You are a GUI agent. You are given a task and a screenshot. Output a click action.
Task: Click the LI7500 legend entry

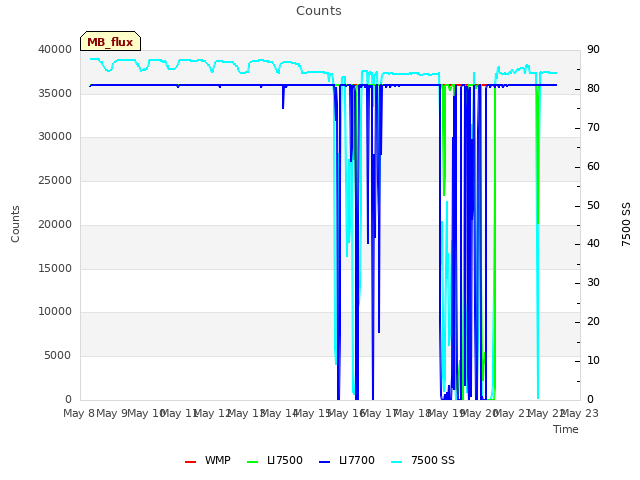click(x=275, y=460)
